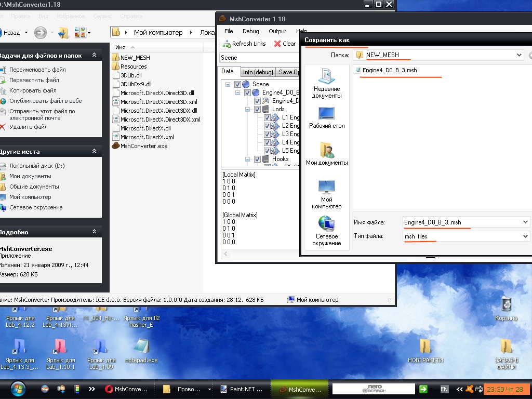Toggle the L4 Eng lod checkbox
Screen dimensions: 532x399
(267, 142)
